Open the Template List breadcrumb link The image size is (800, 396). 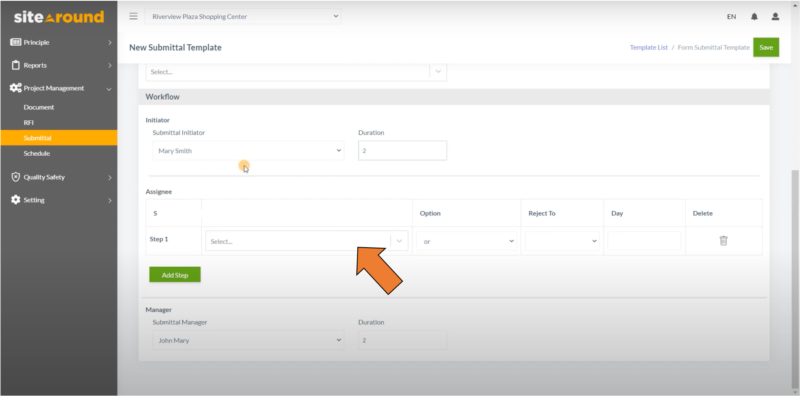point(648,47)
